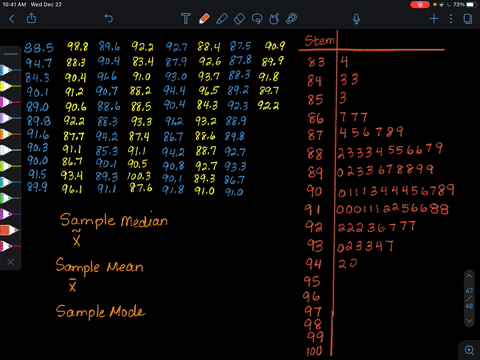The width and height of the screenshot is (480, 360).
Task: Pick the magenta pen in sidebar
Action: pos(10,102)
